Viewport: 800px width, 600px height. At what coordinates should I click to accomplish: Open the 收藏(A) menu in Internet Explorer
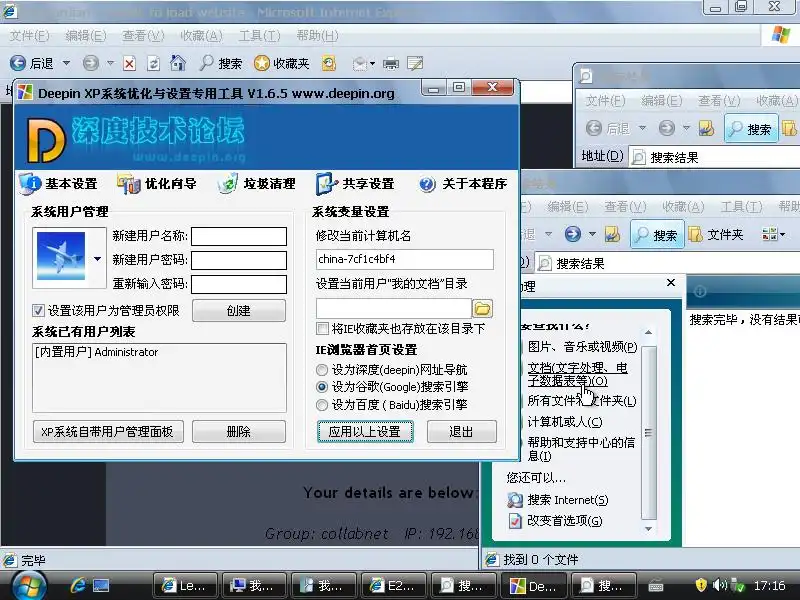point(202,36)
